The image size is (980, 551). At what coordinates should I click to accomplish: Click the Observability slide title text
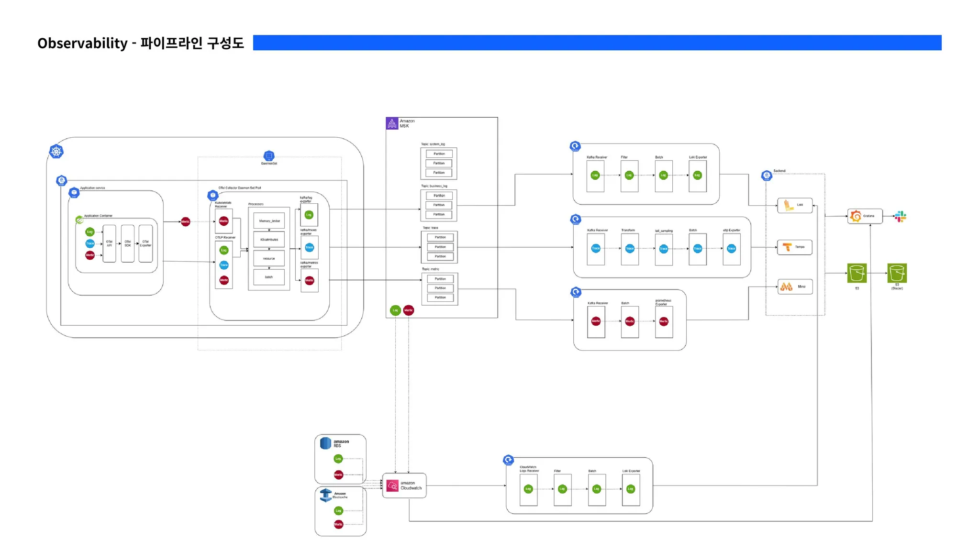[140, 43]
